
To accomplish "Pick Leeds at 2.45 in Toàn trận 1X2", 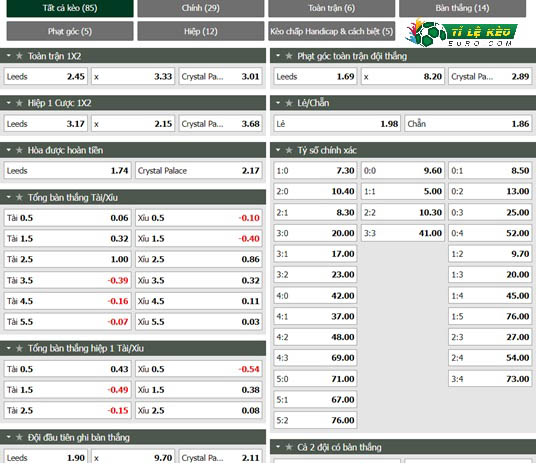I will coord(45,76).
